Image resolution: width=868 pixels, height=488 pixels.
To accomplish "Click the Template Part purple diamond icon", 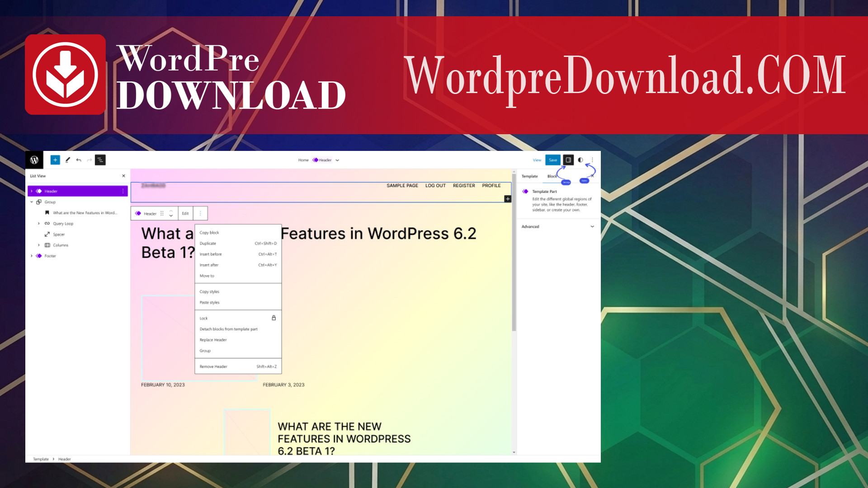I will pos(525,192).
